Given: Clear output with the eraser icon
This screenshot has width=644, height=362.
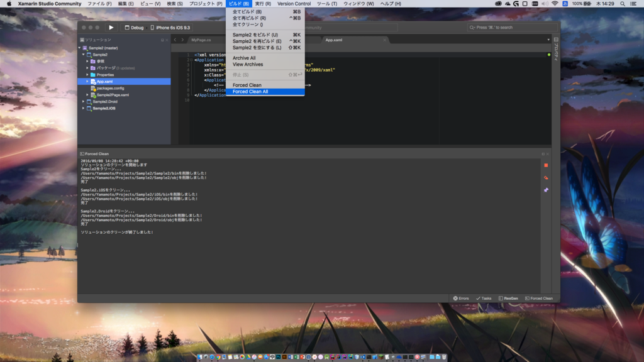Looking at the screenshot, I should click(546, 178).
